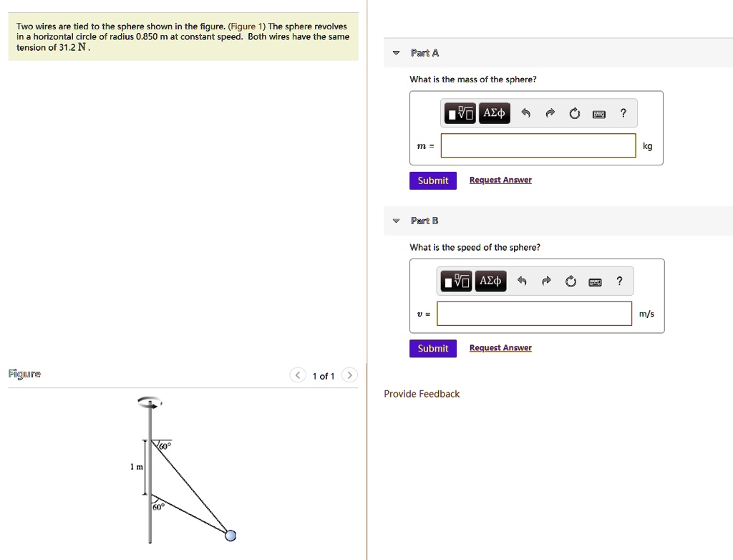Click the previous figure arrow
This screenshot has height=560, width=733.
point(298,375)
